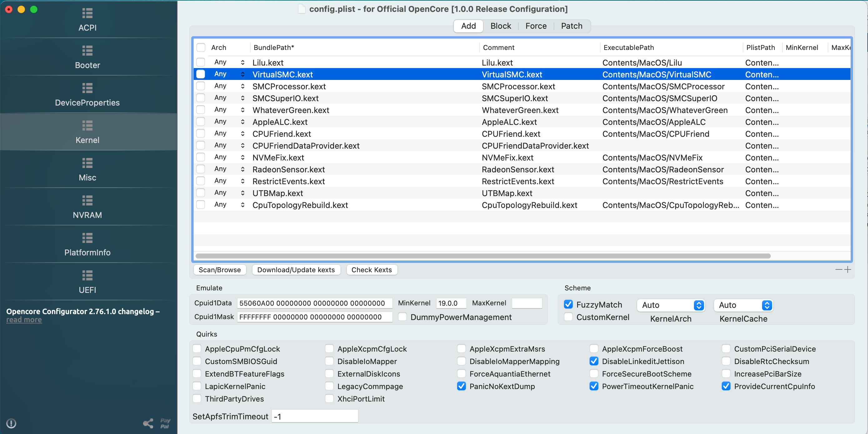Image resolution: width=868 pixels, height=434 pixels.
Task: Select the RadeonSensor.kext bundle path cell
Action: click(288, 169)
